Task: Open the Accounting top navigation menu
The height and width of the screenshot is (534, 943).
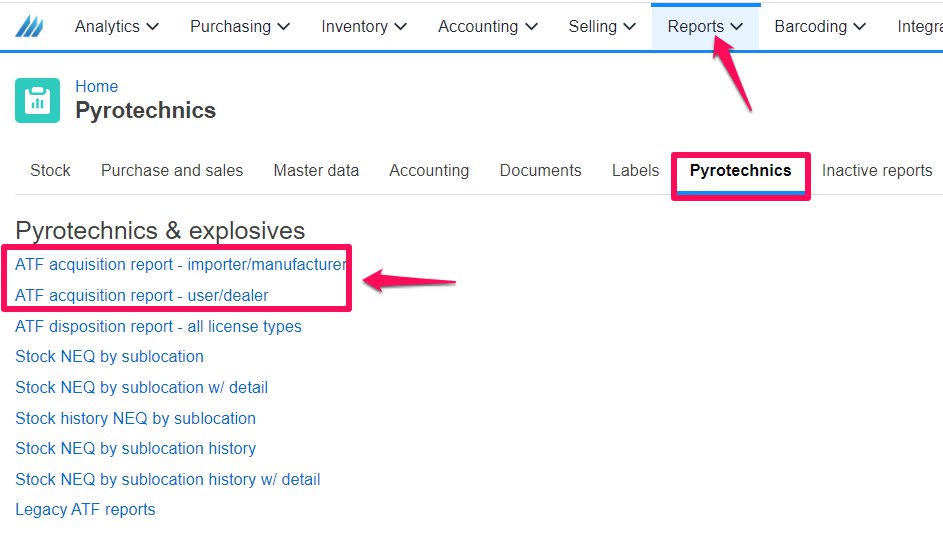Action: pyautogui.click(x=488, y=26)
